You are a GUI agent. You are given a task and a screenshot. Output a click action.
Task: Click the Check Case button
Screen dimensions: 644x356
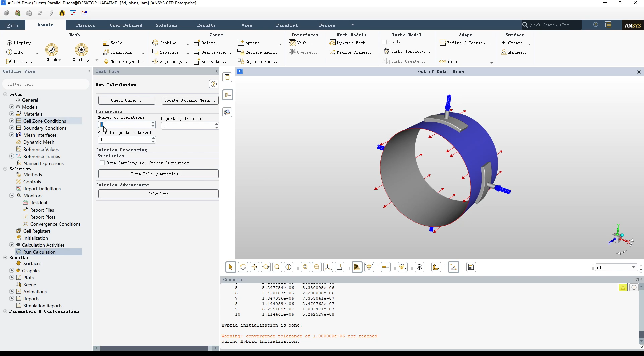(126, 100)
